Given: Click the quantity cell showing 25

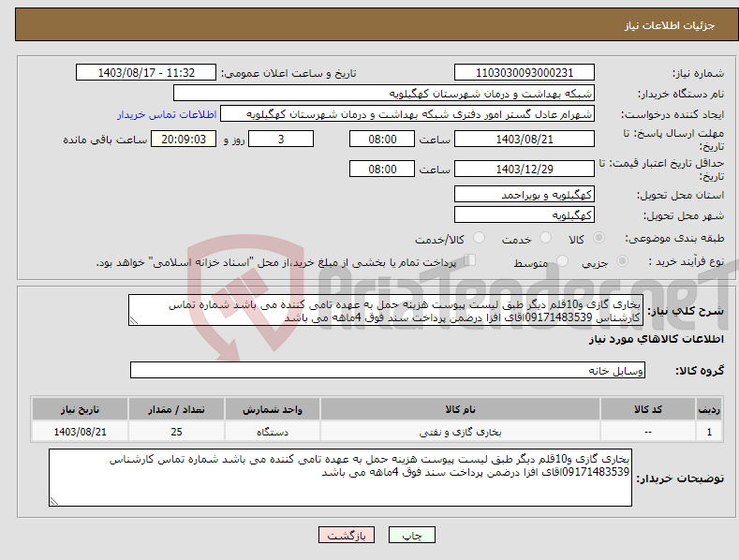Looking at the screenshot, I should [176, 432].
